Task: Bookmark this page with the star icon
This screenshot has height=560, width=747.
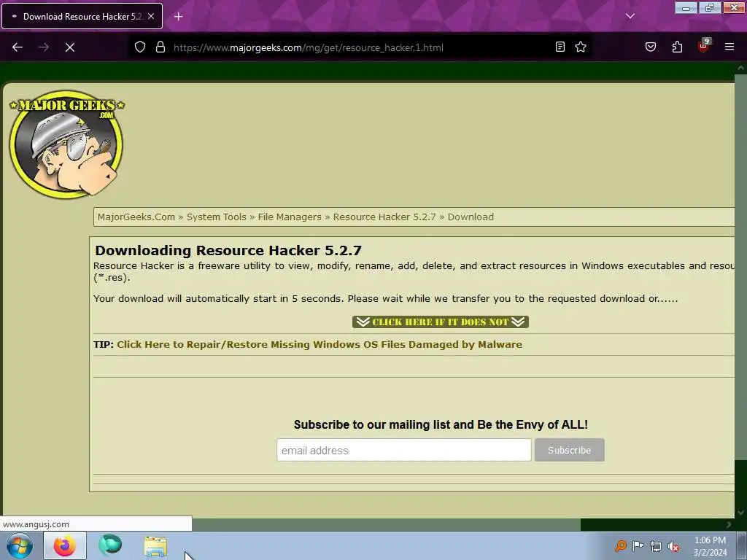Action: (x=581, y=47)
